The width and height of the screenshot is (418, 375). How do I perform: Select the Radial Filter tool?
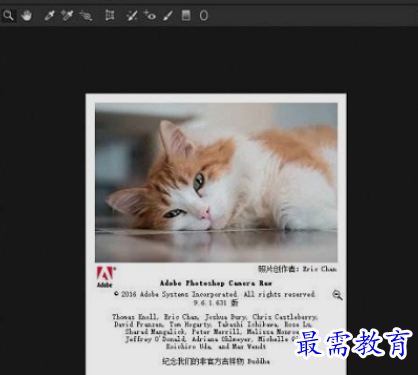[x=204, y=15]
